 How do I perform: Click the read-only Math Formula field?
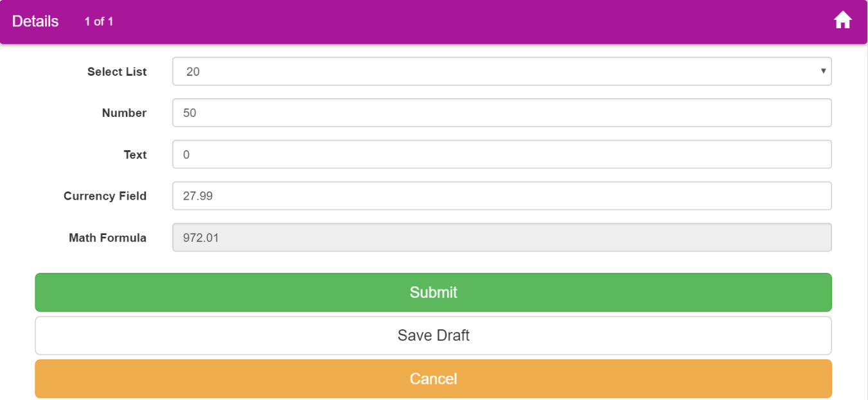[502, 238]
